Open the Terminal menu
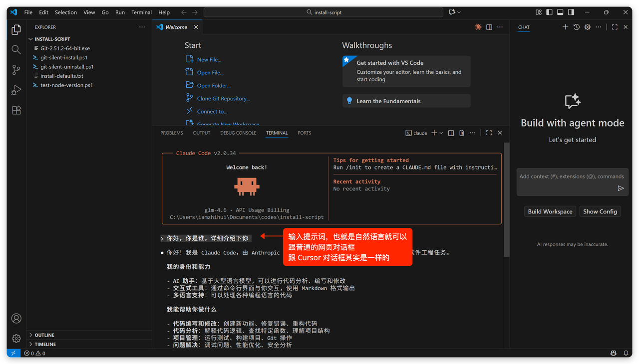The height and width of the screenshot is (364, 639). [141, 12]
